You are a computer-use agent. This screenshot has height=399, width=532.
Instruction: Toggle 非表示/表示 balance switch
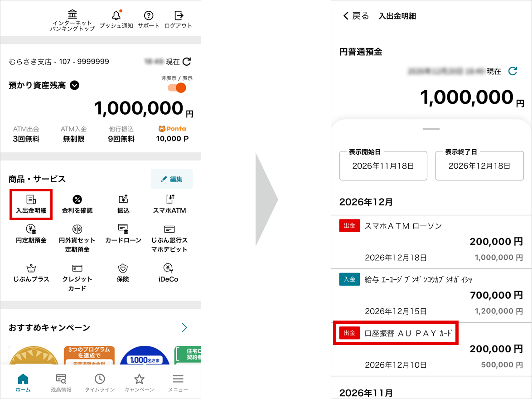[177, 88]
